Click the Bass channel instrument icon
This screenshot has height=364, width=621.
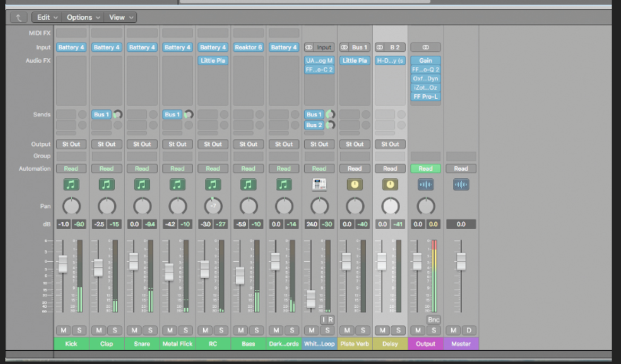(248, 185)
